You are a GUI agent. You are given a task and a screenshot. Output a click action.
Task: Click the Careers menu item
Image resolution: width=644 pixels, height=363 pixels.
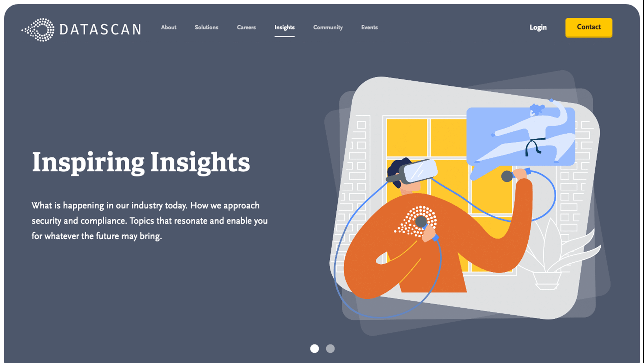[246, 27]
